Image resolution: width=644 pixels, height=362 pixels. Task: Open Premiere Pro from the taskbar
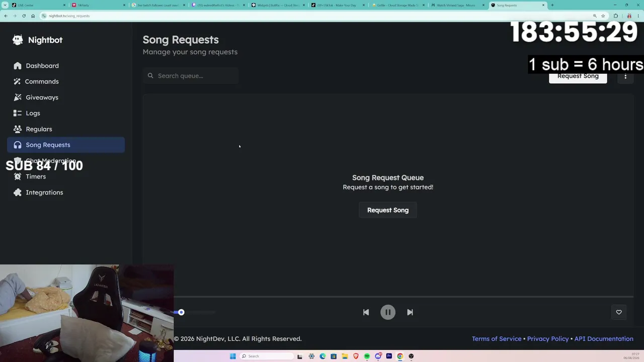(x=389, y=356)
